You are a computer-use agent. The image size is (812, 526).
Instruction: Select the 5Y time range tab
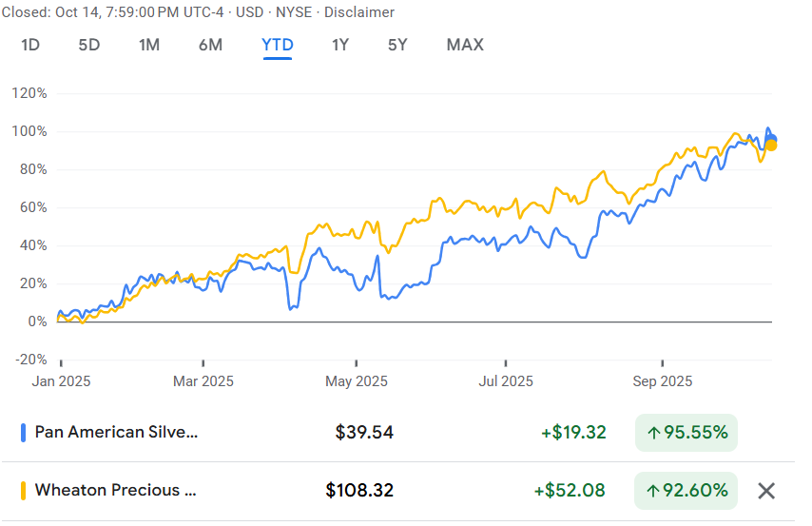pos(398,45)
